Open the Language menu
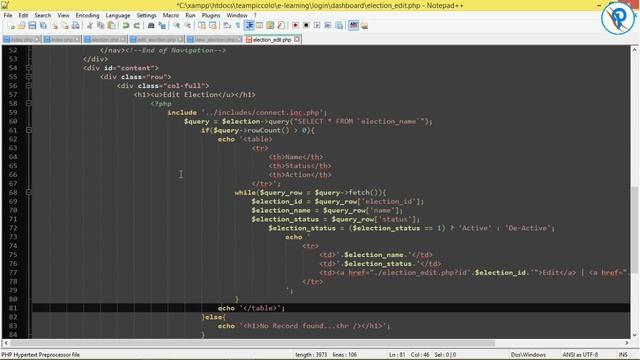Image resolution: width=640 pixels, height=360 pixels. tap(118, 16)
